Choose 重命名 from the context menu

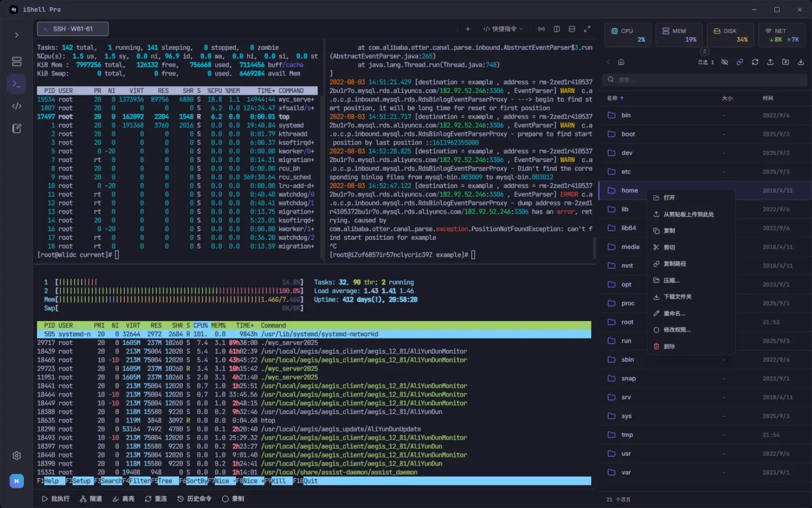click(x=674, y=314)
